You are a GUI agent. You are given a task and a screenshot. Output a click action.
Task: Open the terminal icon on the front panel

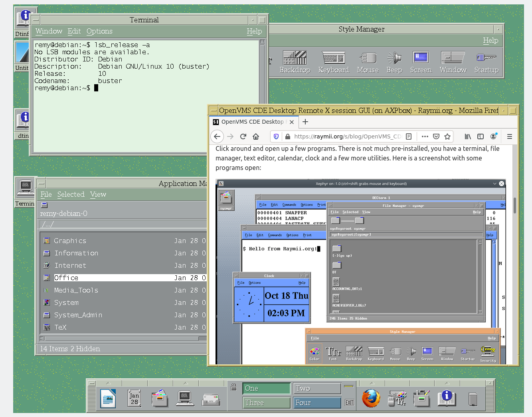pos(184,398)
